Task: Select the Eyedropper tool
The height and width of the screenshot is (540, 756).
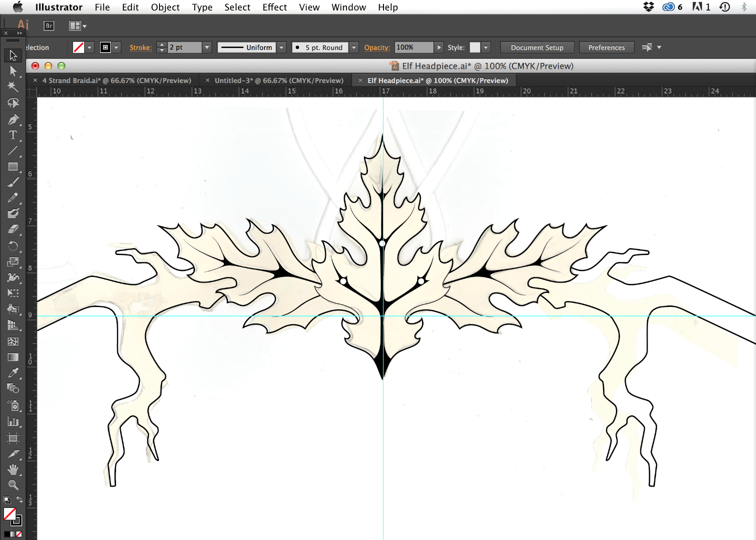Action: (x=12, y=372)
